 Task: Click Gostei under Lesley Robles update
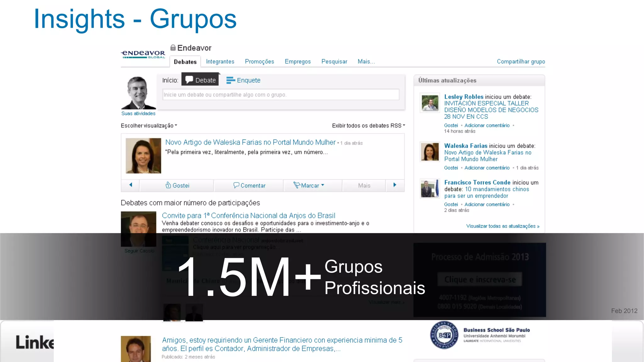tap(451, 125)
